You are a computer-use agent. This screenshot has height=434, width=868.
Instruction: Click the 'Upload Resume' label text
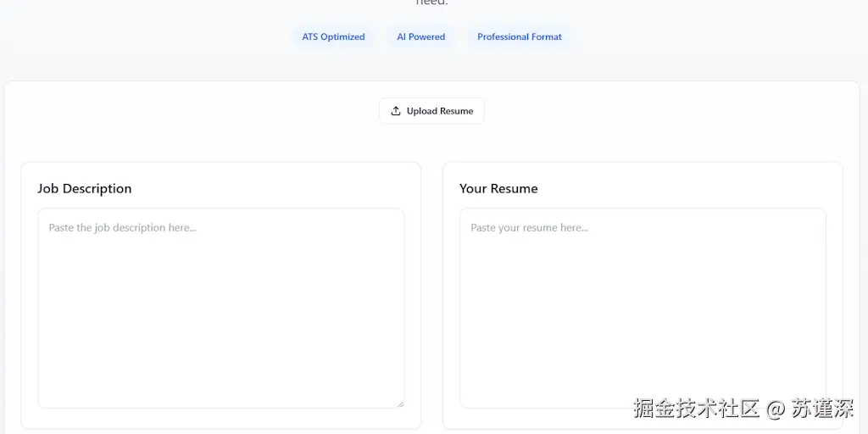point(440,111)
